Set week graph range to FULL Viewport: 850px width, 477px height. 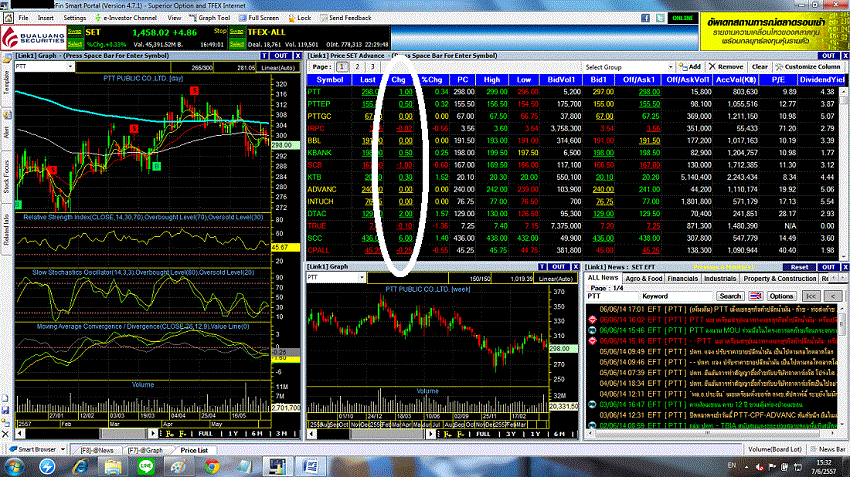pos(482,434)
